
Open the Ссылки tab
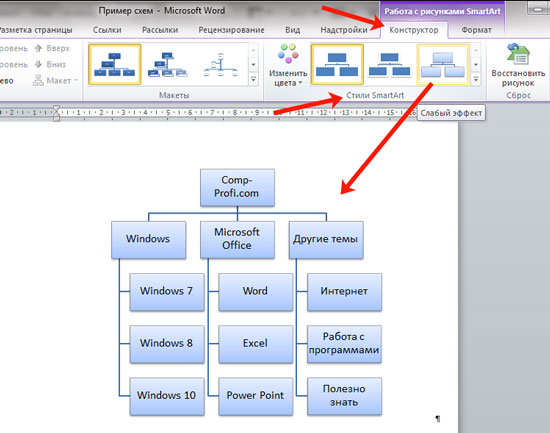107,30
